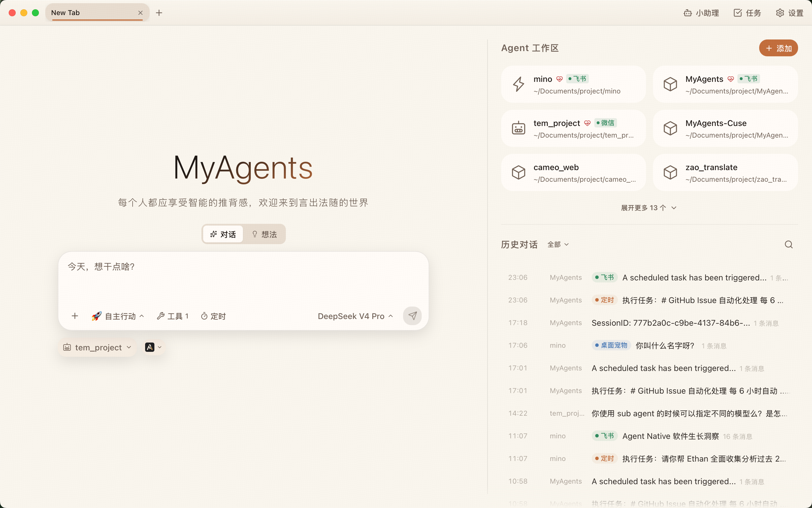The width and height of the screenshot is (812, 508).
Task: Open Agent Native 软件生长洞察 conversation
Action: [x=649, y=436]
